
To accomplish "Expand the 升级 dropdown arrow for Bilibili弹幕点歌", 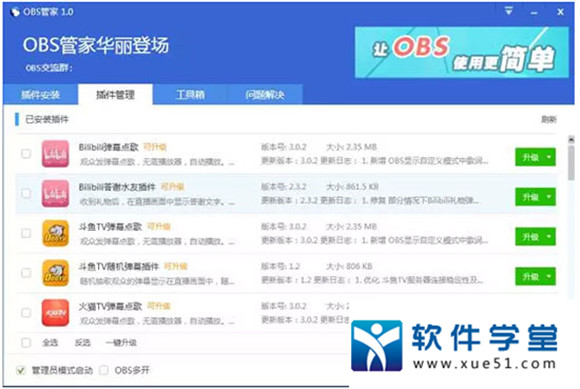I will (x=549, y=157).
